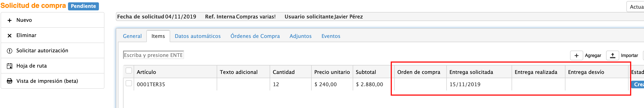Click the printer icon for Vista de impresión
Viewport: 644px width, 108px height.
(x=10, y=81)
